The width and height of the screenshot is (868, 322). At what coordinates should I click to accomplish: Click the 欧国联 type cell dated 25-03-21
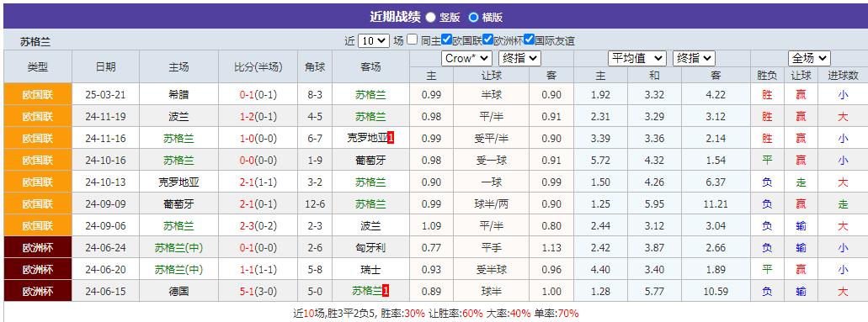(x=38, y=95)
